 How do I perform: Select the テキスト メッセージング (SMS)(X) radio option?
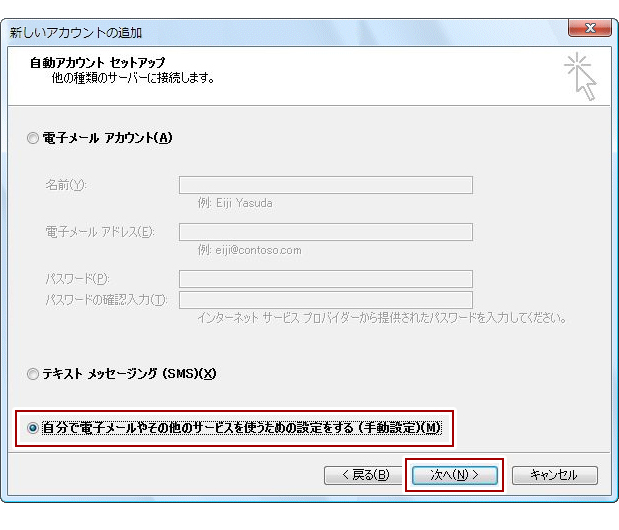(x=33, y=374)
